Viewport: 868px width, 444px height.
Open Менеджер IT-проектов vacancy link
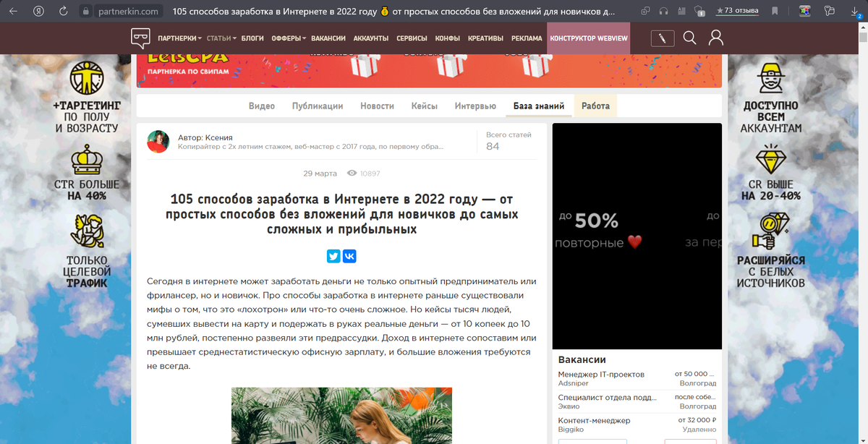pyautogui.click(x=601, y=374)
